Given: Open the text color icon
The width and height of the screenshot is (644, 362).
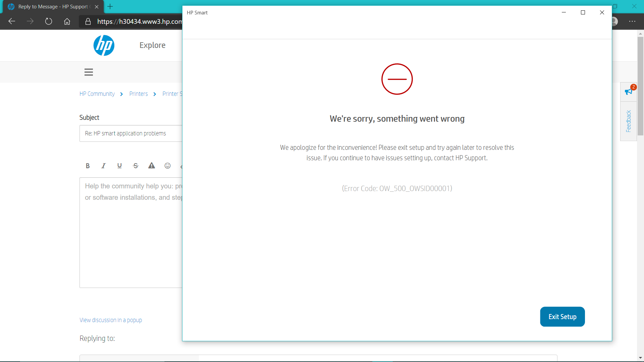Looking at the screenshot, I should pos(152,166).
